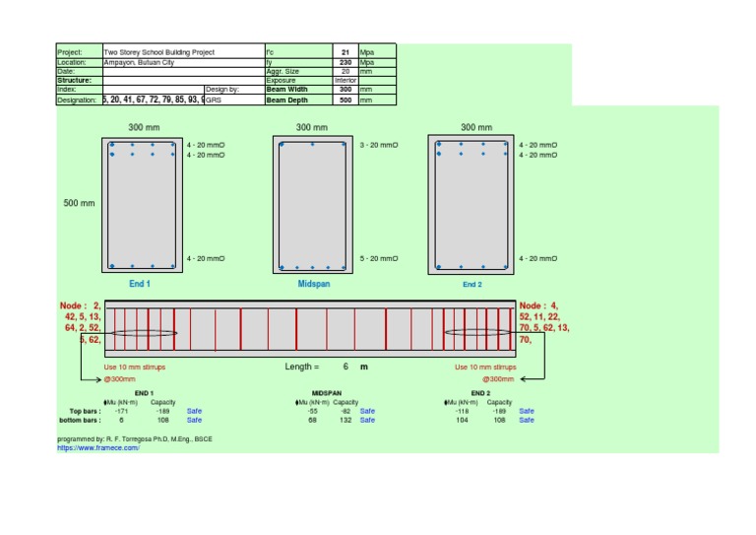
Task: Click the End 2 beam cross-section drawing
Action: coord(472,205)
